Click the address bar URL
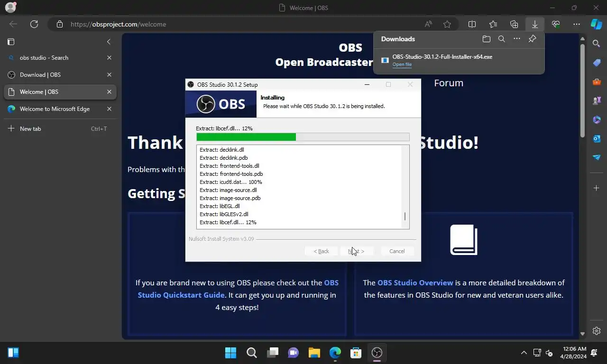 pos(118,24)
